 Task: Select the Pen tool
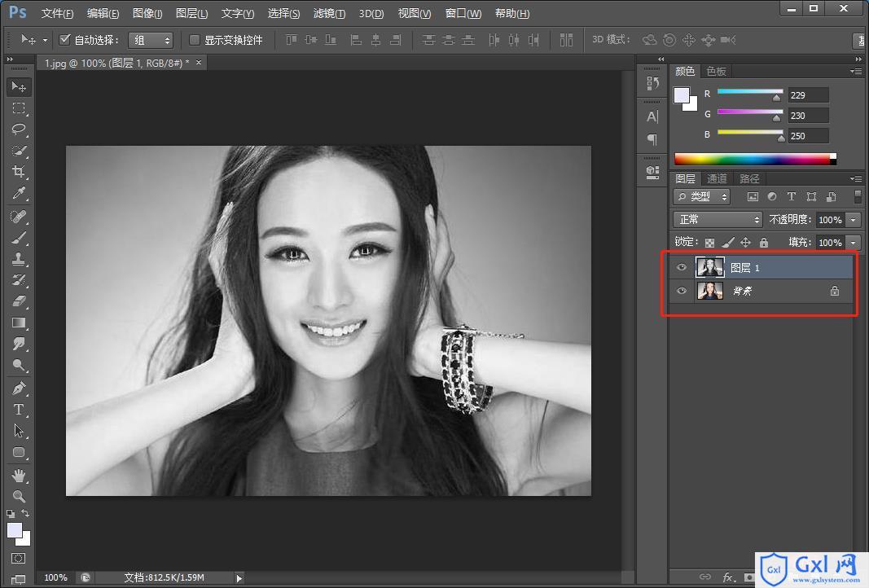(x=19, y=388)
